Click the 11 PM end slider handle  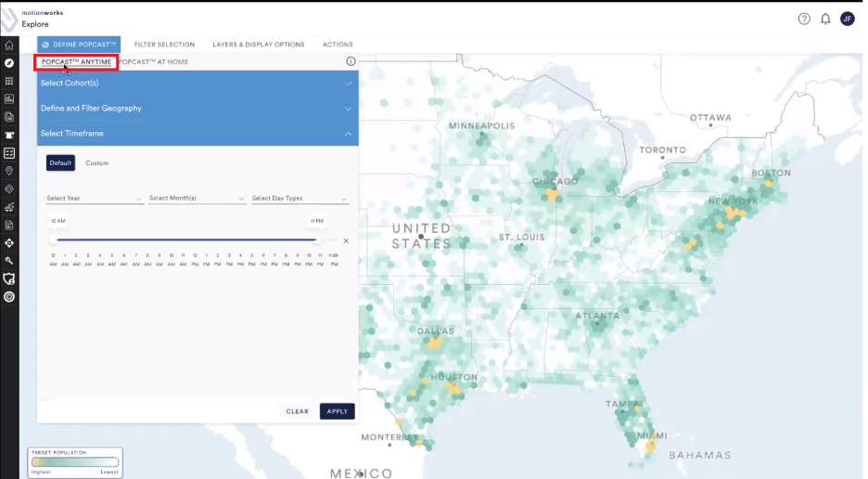316,240
